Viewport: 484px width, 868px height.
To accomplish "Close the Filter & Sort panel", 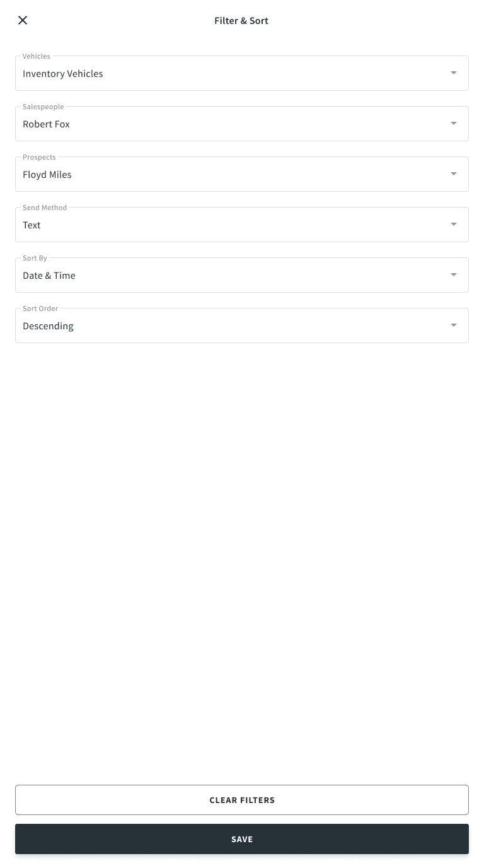I will (23, 20).
